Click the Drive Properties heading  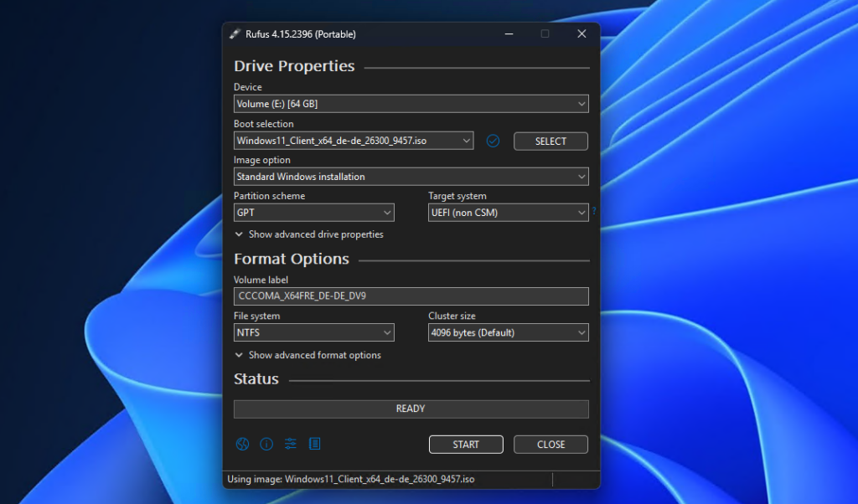tap(294, 66)
